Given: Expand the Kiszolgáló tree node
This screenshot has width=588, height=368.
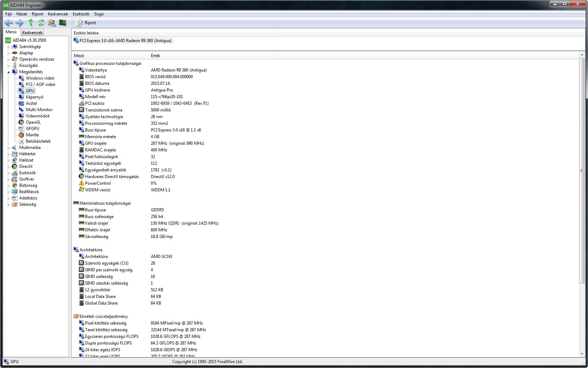Looking at the screenshot, I should coord(9,66).
